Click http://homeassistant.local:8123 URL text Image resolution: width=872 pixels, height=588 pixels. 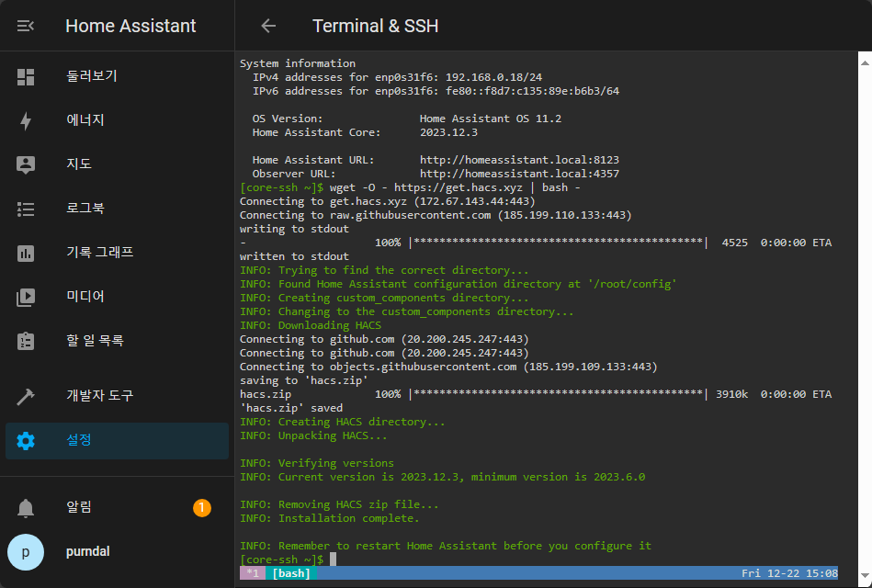(x=519, y=160)
